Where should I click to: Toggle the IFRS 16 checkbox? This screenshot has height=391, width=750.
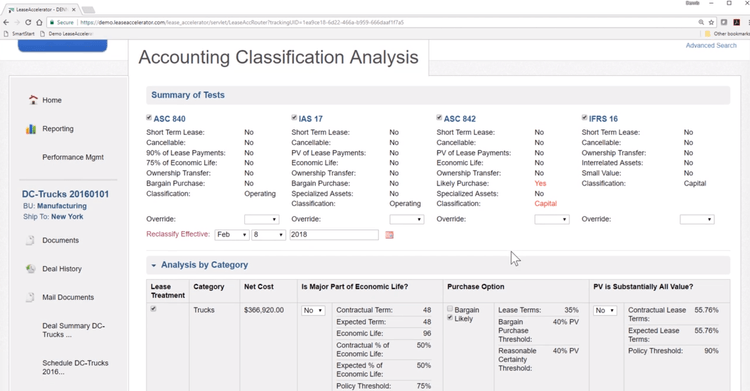pyautogui.click(x=585, y=117)
